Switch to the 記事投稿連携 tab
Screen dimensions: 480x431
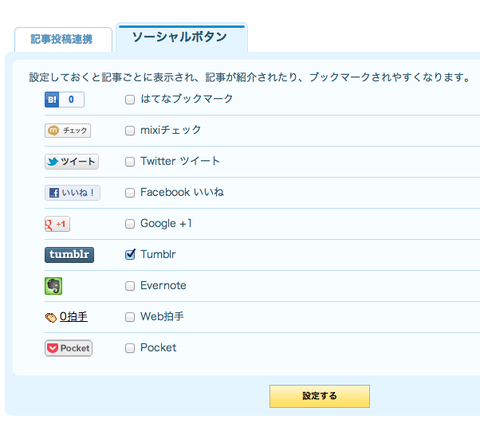[63, 39]
